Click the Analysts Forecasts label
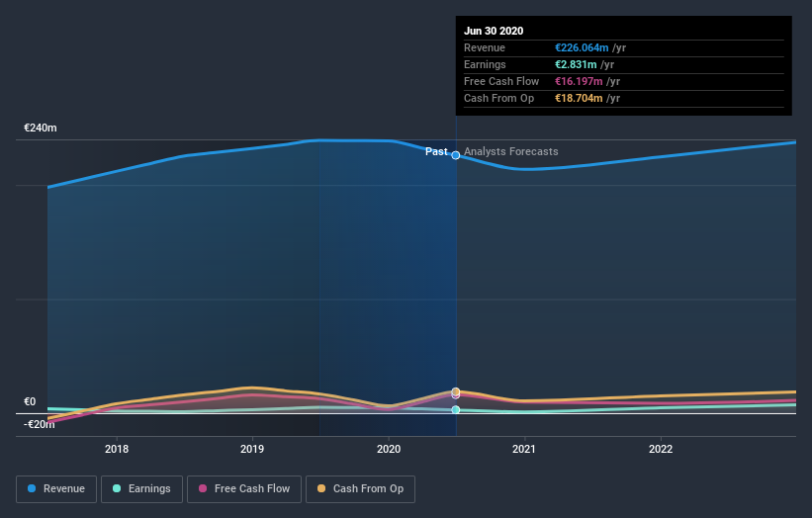This screenshot has height=518, width=812. click(x=511, y=151)
